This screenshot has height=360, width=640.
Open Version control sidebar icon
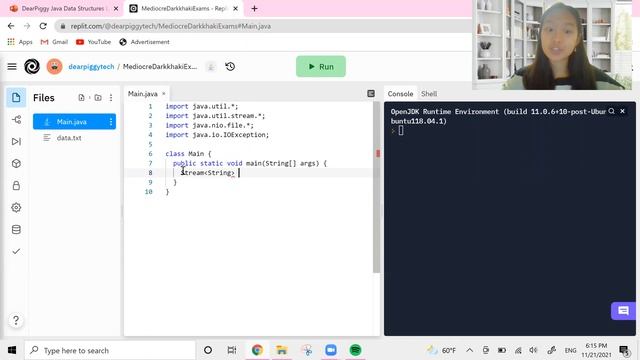(x=16, y=120)
